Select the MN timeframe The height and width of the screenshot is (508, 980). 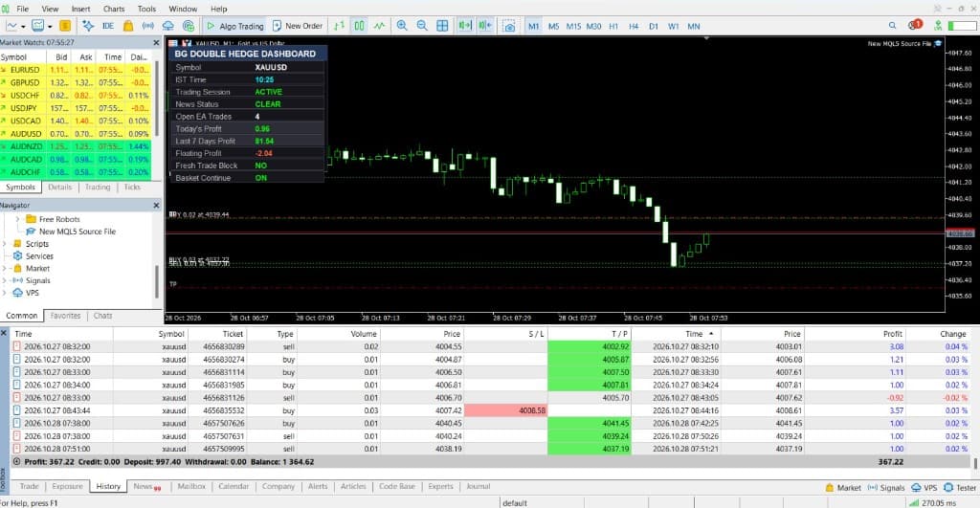tap(694, 26)
